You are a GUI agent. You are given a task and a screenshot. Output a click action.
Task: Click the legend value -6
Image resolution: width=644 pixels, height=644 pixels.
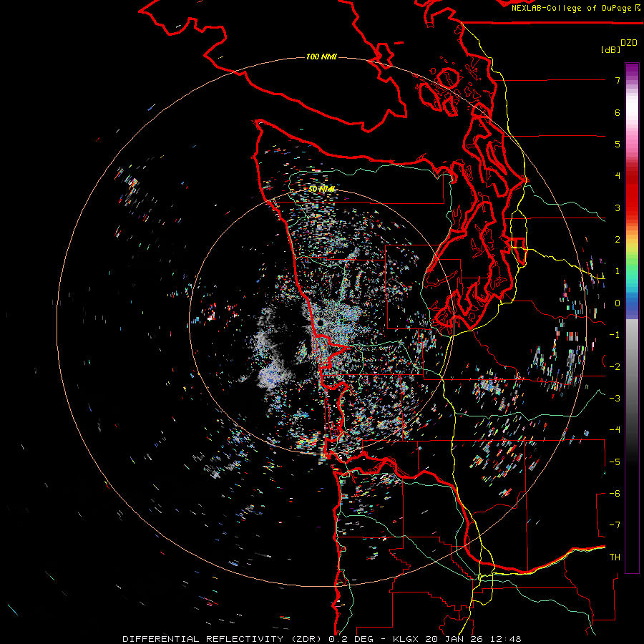pos(615,494)
